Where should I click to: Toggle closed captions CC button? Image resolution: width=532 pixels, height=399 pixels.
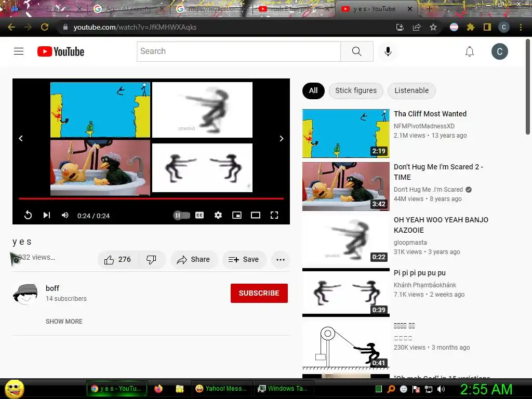click(199, 215)
